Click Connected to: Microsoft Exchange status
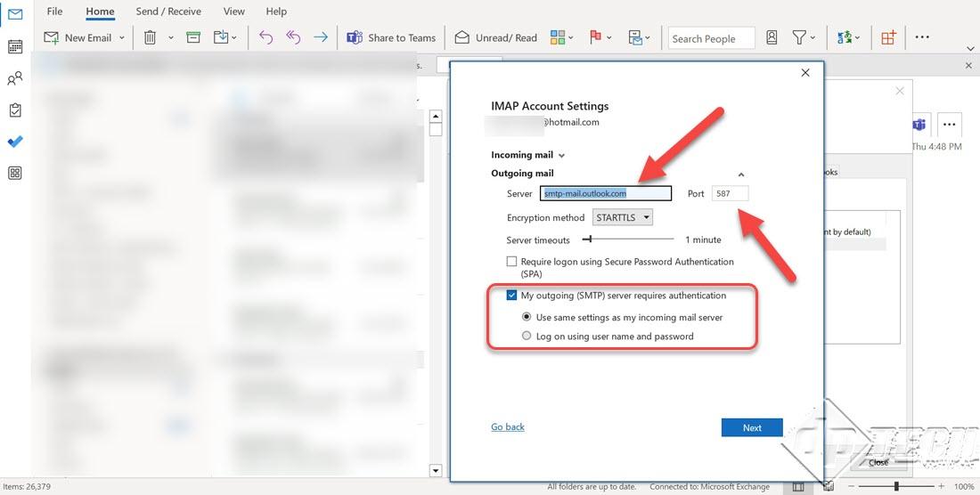The image size is (980, 495). coord(709,486)
